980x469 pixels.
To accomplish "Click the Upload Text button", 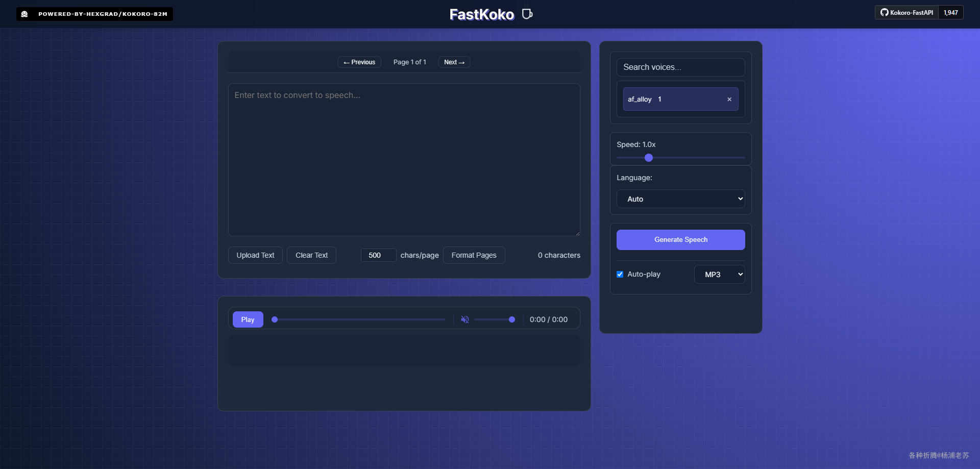I will [x=255, y=255].
